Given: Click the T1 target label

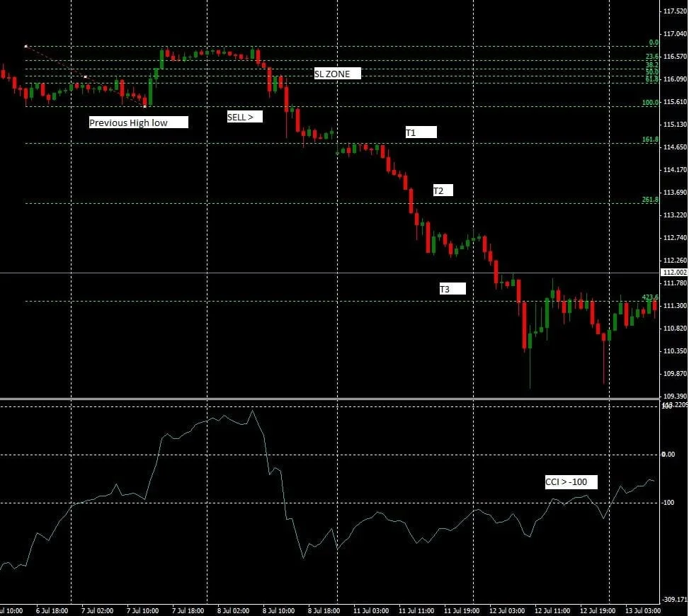Looking at the screenshot, I should (421, 132).
